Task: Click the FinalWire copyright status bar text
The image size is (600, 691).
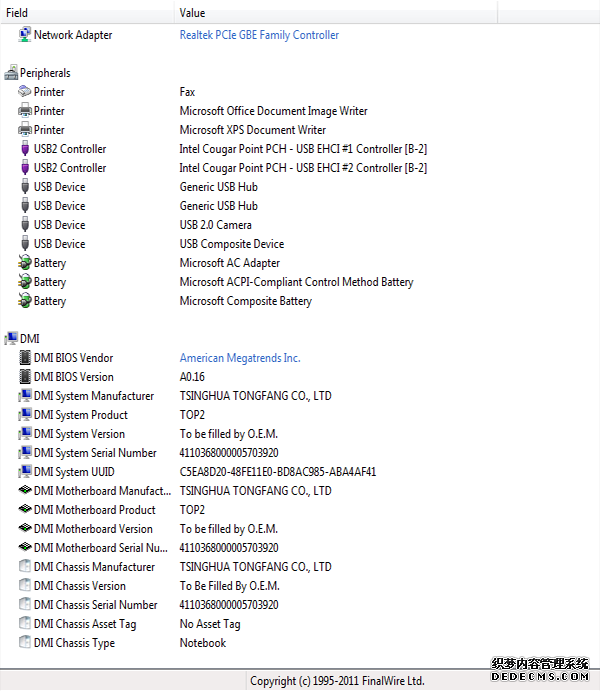Action: click(337, 681)
